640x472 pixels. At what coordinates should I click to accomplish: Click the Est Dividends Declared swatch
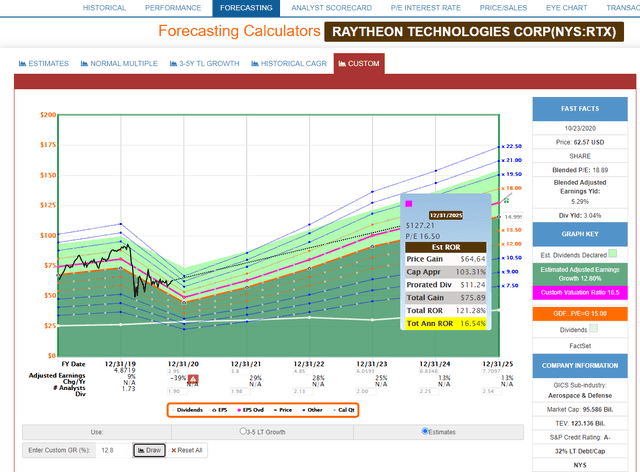coord(612,254)
